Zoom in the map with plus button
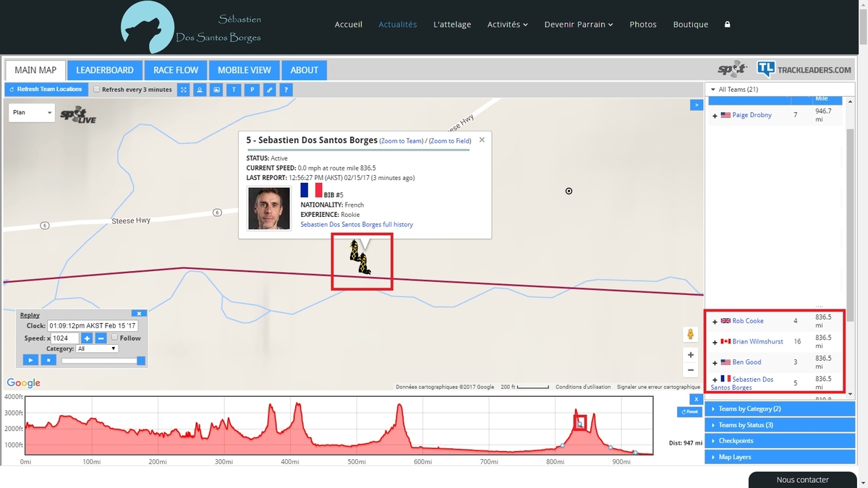Screen dimensions: 868x488 [691, 355]
